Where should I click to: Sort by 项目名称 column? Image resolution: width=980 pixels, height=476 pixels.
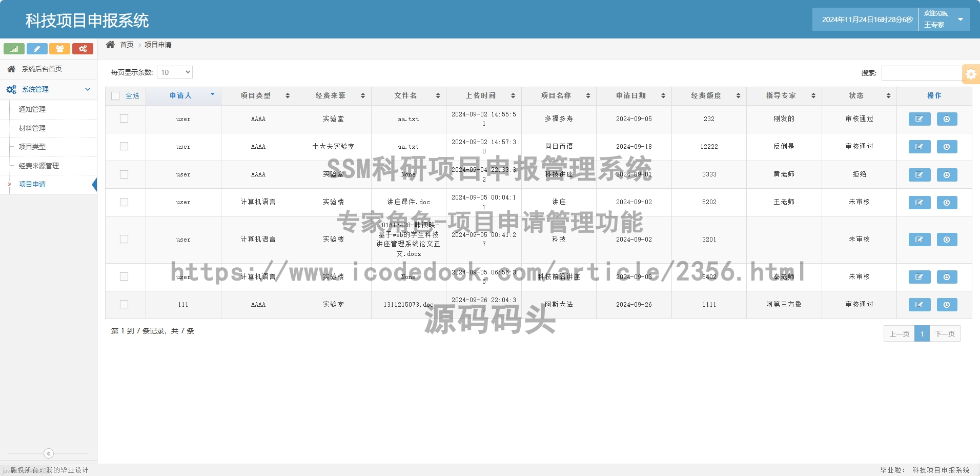coord(559,96)
